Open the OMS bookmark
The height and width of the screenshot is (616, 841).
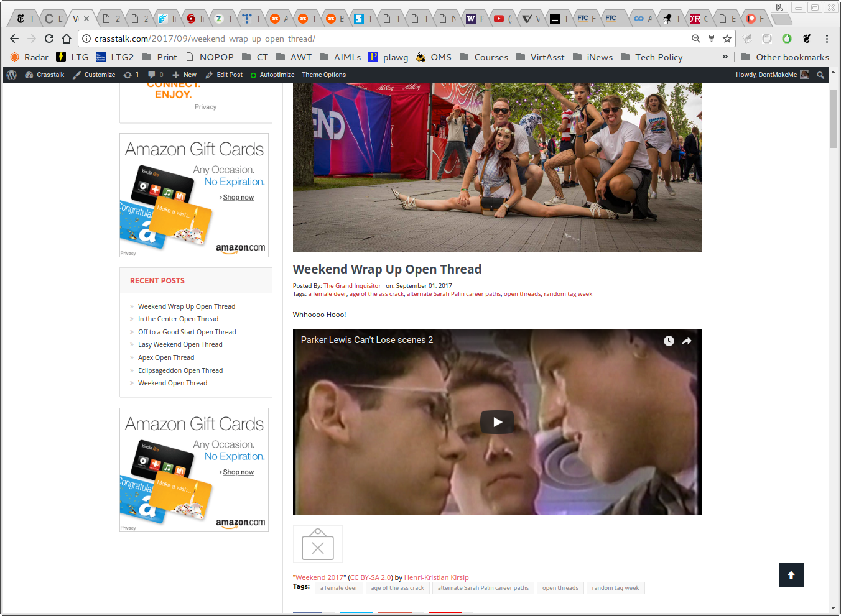[x=434, y=57]
